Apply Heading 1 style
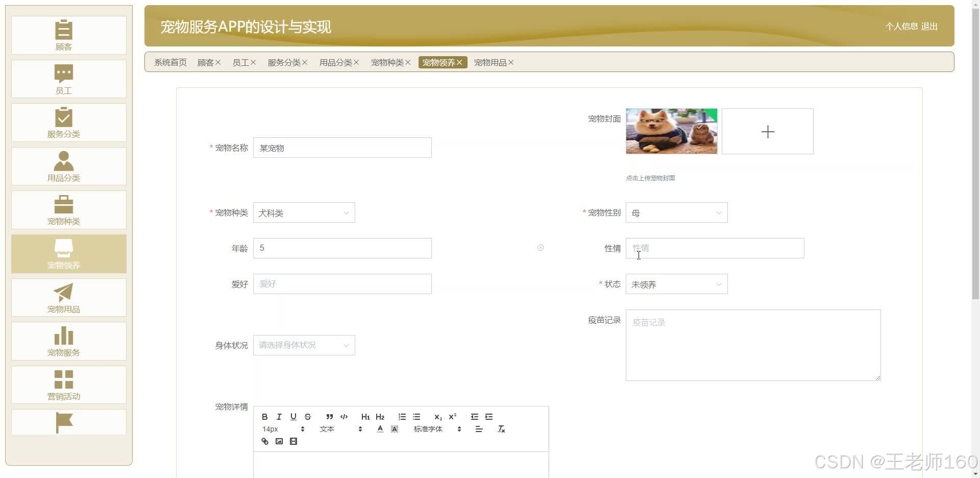The width and height of the screenshot is (980, 478). [365, 417]
